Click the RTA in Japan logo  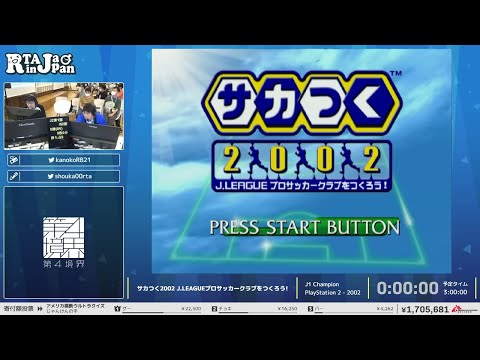(40, 63)
